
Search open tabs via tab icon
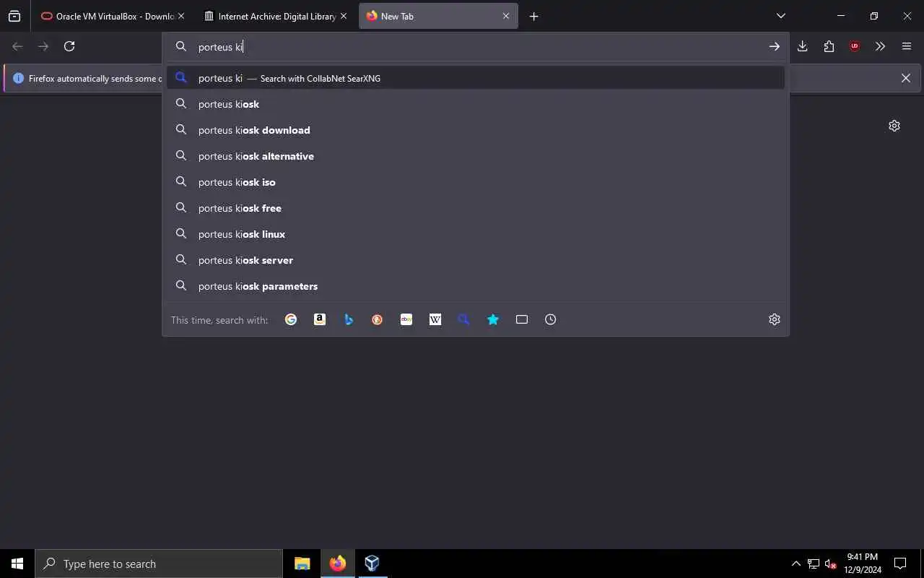point(522,319)
